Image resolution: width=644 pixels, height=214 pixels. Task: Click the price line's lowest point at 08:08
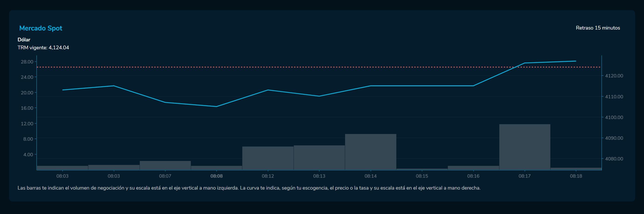(x=217, y=107)
